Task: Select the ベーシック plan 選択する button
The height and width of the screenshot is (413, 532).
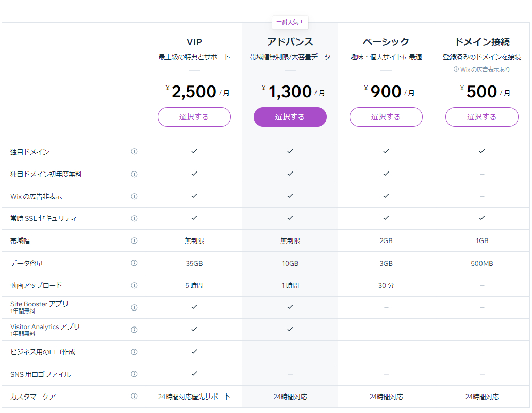Action: [386, 117]
